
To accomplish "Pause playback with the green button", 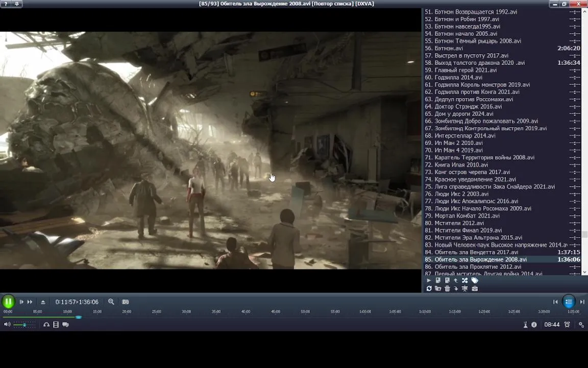I will [8, 302].
